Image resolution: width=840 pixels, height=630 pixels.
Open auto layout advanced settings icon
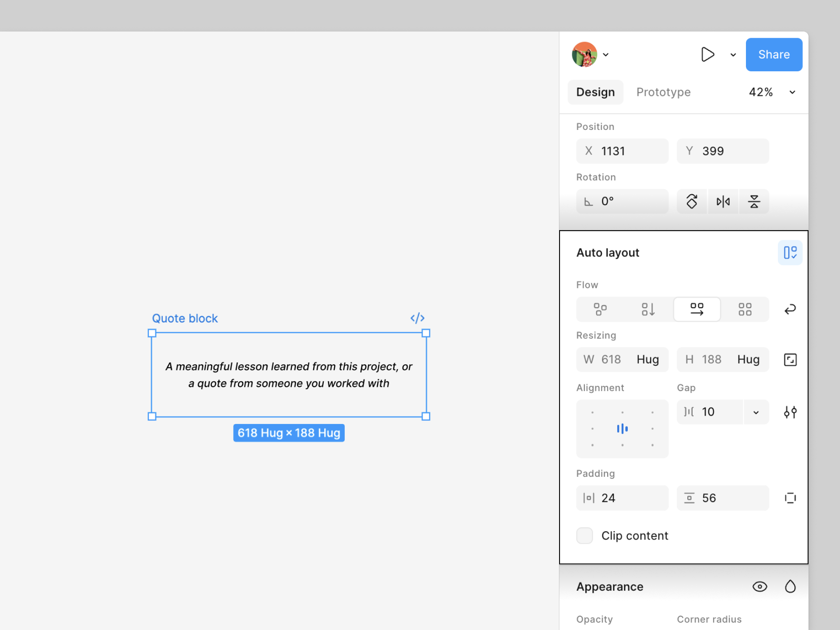click(790, 412)
